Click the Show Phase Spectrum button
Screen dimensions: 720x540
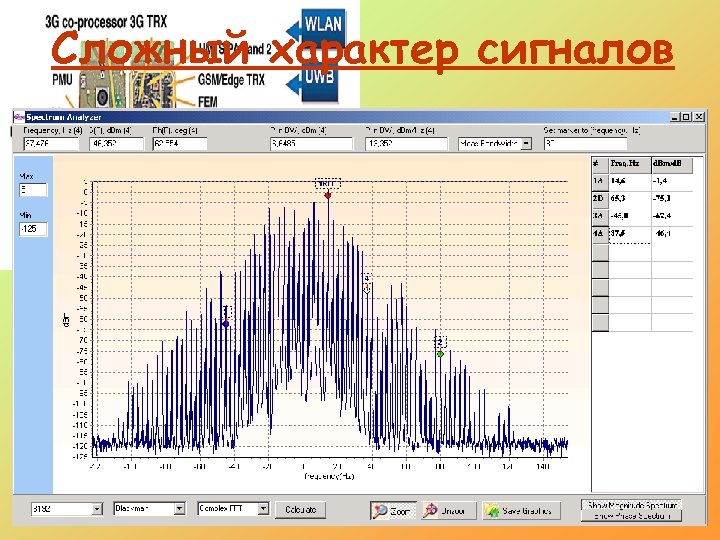[x=632, y=516]
